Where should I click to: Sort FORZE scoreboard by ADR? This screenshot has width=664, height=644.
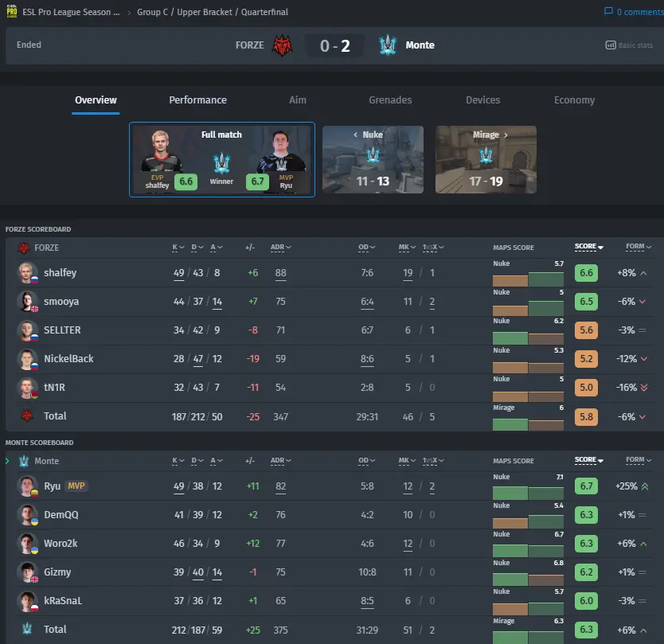click(x=280, y=248)
